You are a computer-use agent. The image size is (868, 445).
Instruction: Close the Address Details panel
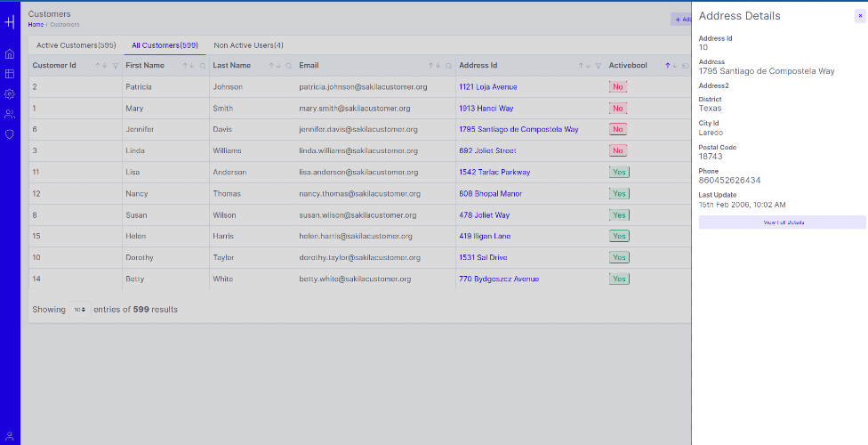pyautogui.click(x=860, y=16)
